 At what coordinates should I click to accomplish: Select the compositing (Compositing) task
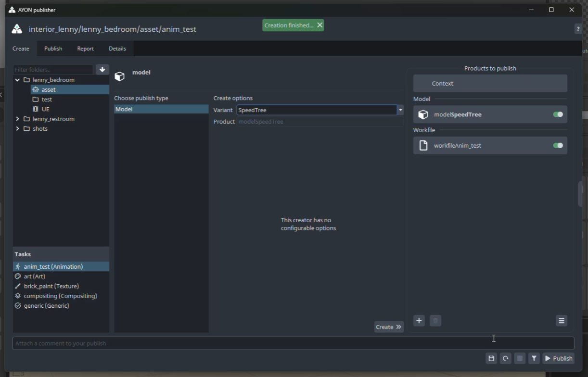[x=61, y=296]
